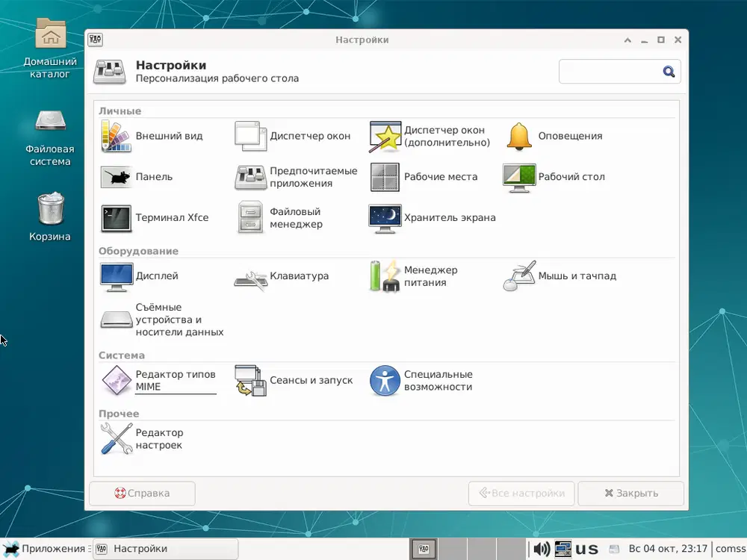The height and width of the screenshot is (560, 747).
Task: Open Клавиатура keyboard settings icon
Action: tap(250, 280)
